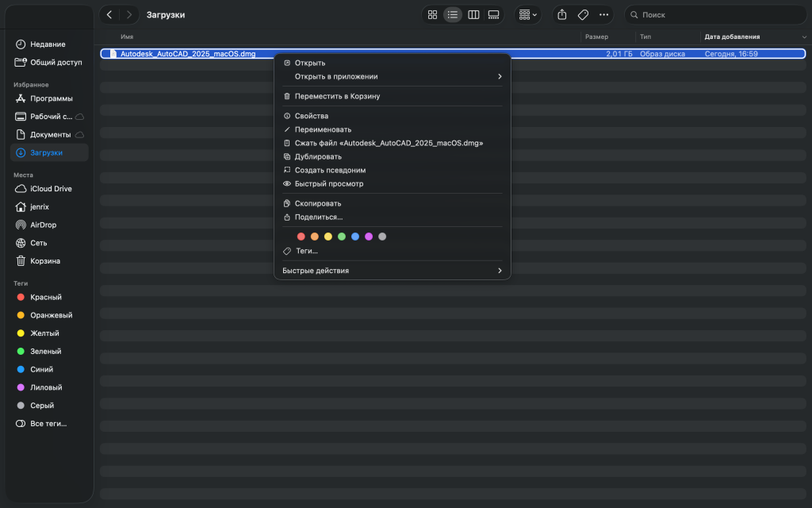Choose Открыть in the context menu

click(392, 63)
